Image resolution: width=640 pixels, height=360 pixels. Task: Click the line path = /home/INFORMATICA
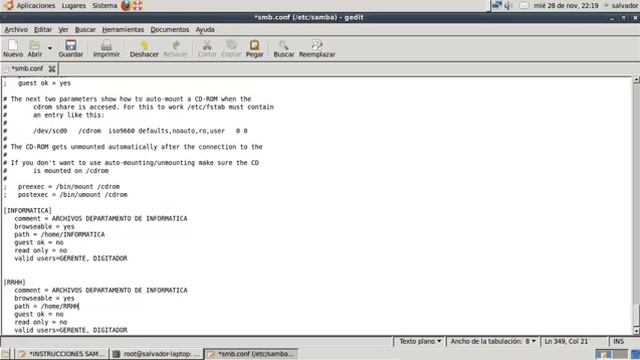(x=60, y=234)
